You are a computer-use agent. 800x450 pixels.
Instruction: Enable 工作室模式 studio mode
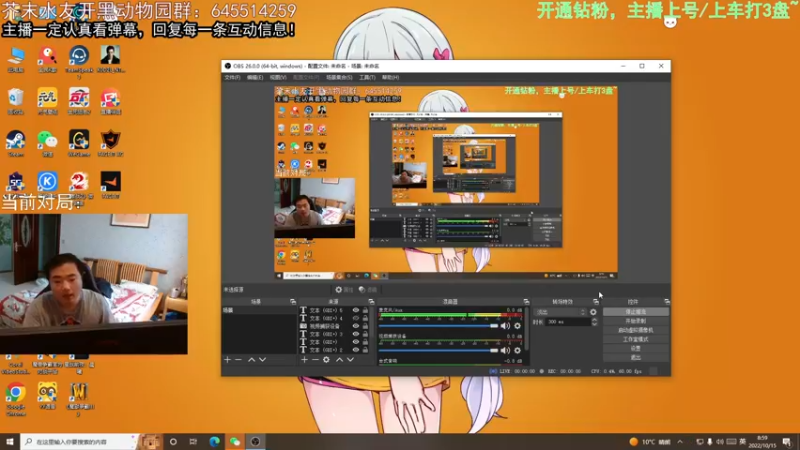(x=636, y=339)
